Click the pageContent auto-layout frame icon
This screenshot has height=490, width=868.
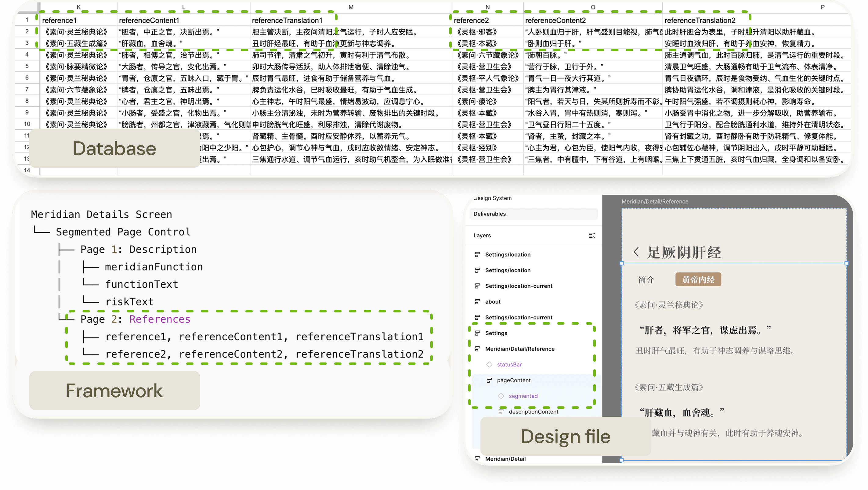click(489, 380)
